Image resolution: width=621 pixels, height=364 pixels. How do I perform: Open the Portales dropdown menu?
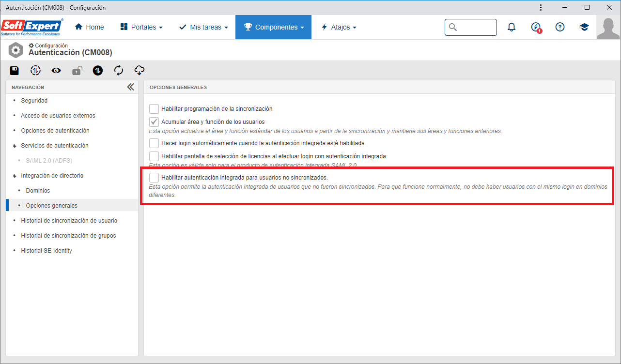(141, 27)
